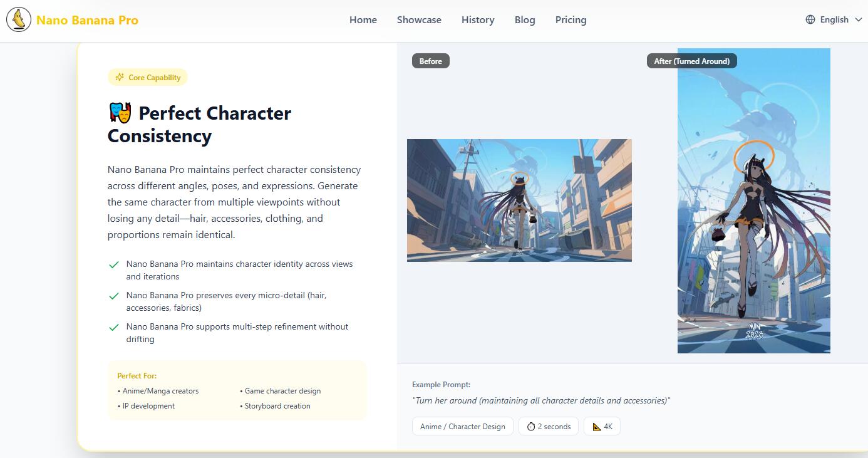868x458 pixels.
Task: Click the Nano Banana Pro brand name
Action: point(87,20)
